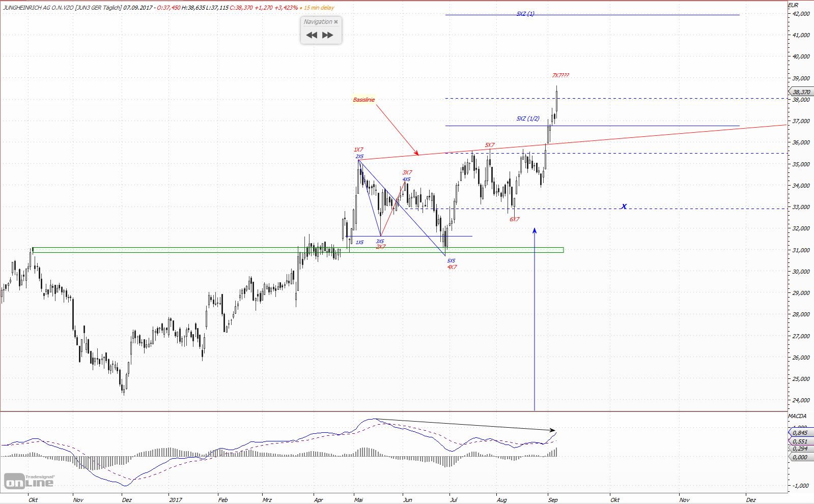Click the EUR currency label on the price axis
Image resolution: width=814 pixels, height=504 pixels.
[793, 5]
